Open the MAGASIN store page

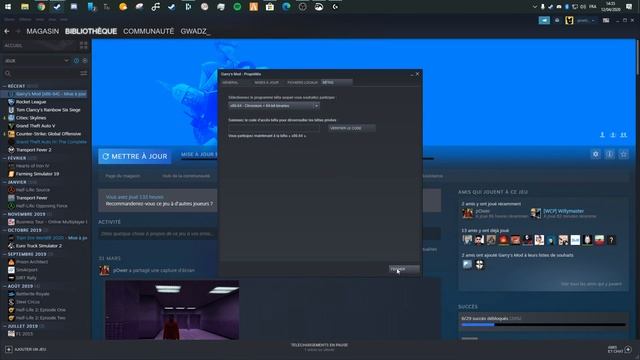(42, 31)
